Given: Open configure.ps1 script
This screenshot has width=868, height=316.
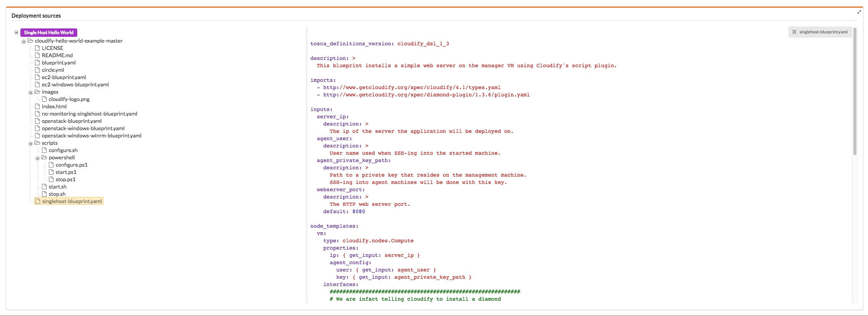Looking at the screenshot, I should [x=72, y=165].
